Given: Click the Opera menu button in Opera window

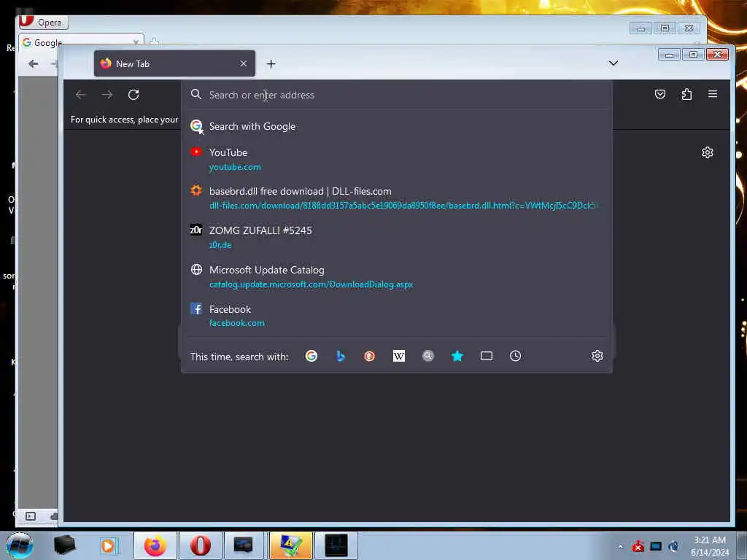Looking at the screenshot, I should click(43, 22).
